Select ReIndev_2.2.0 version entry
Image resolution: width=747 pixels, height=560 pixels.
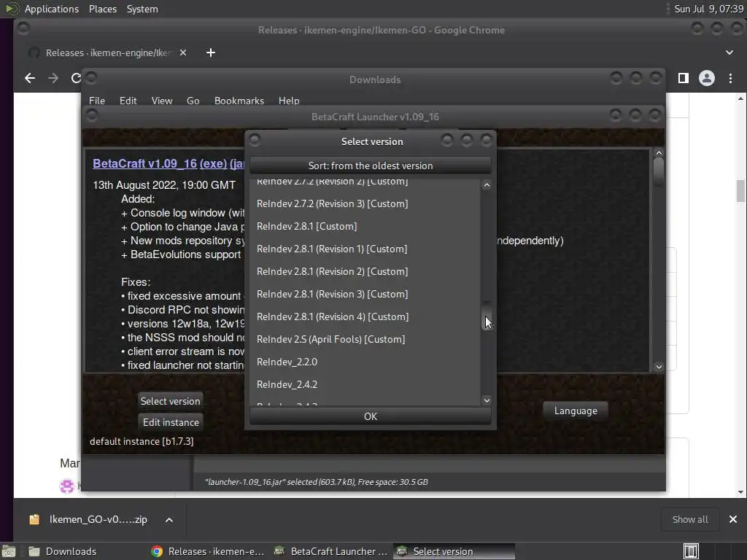[365, 362]
